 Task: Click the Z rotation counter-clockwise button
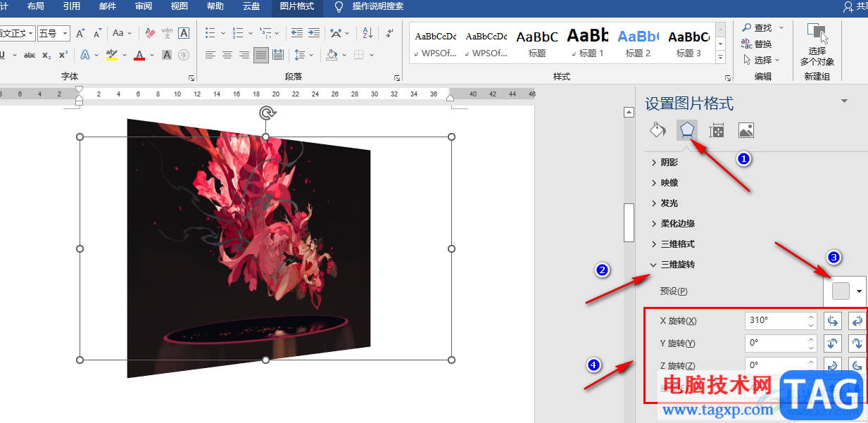[x=857, y=365]
